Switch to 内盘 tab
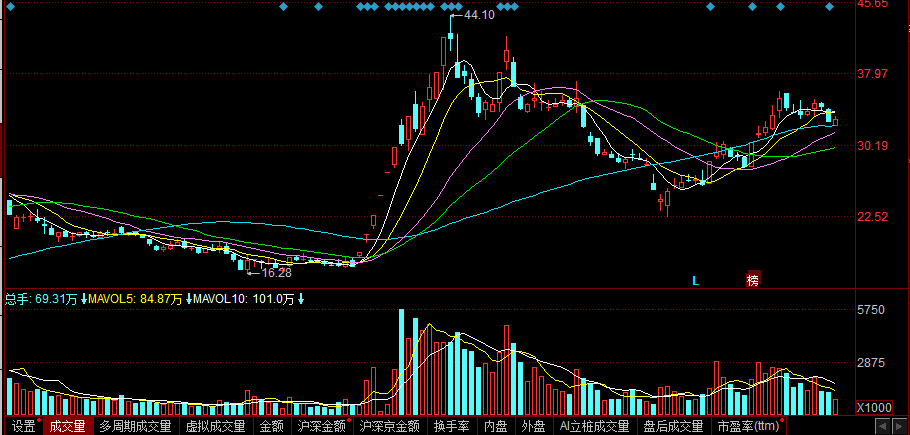 (496, 426)
